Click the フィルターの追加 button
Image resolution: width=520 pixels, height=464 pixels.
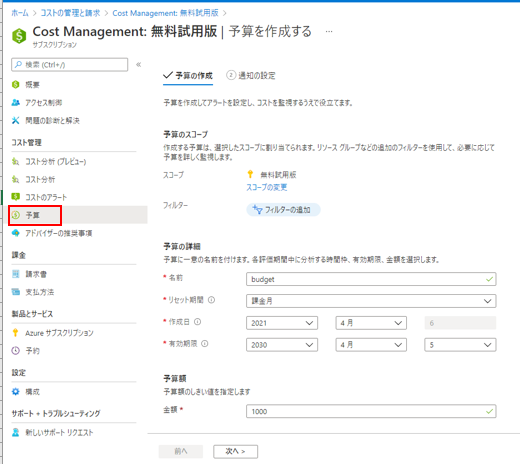coord(283,210)
